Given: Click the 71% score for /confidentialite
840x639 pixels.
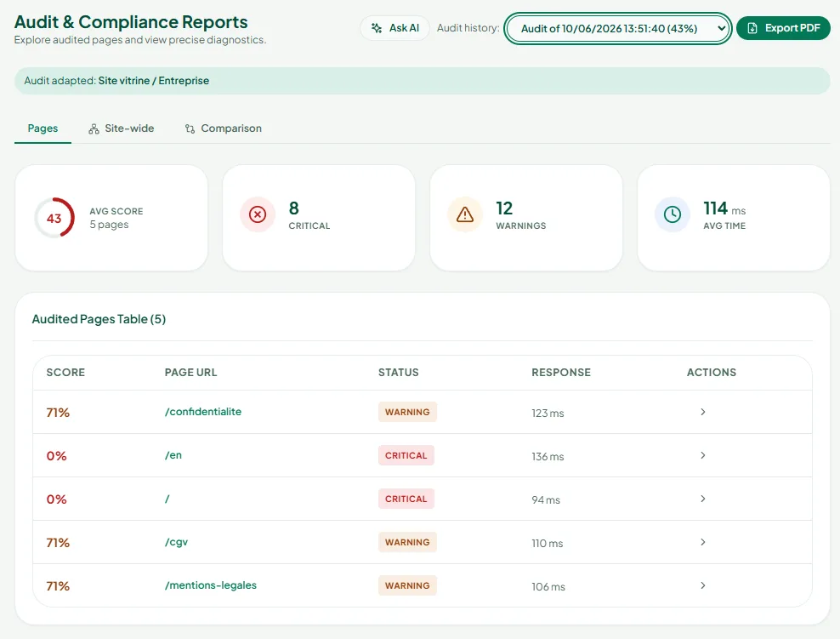Looking at the screenshot, I should tap(58, 412).
